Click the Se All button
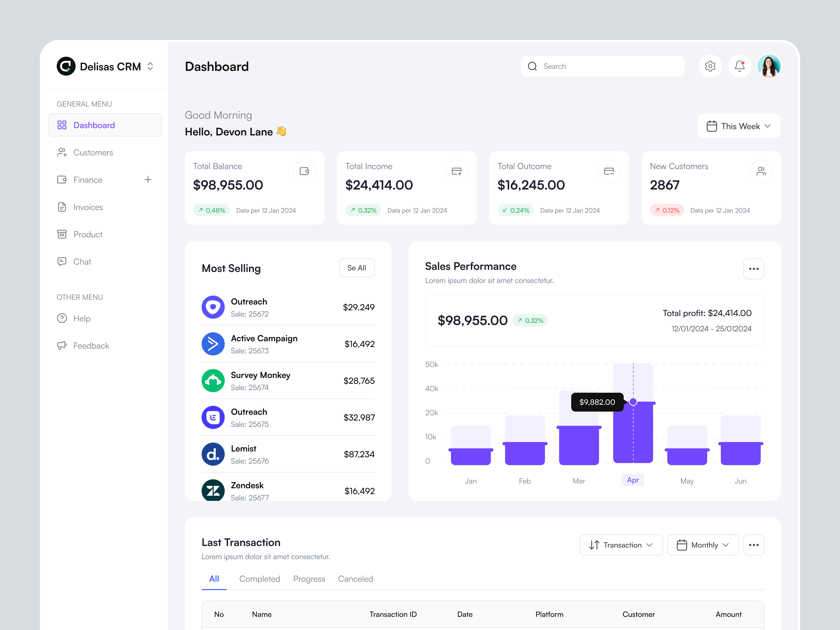This screenshot has height=630, width=840. 357,268
